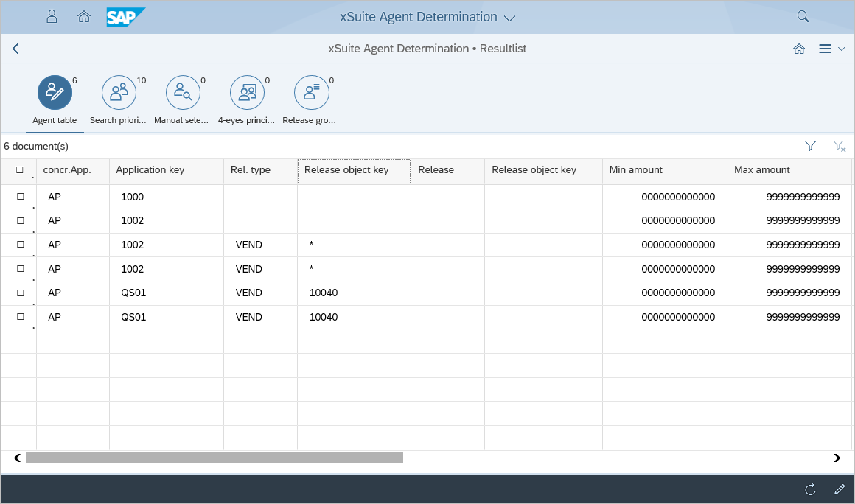Open the SAP home icon in header
This screenshot has height=504, width=855.
84,16
